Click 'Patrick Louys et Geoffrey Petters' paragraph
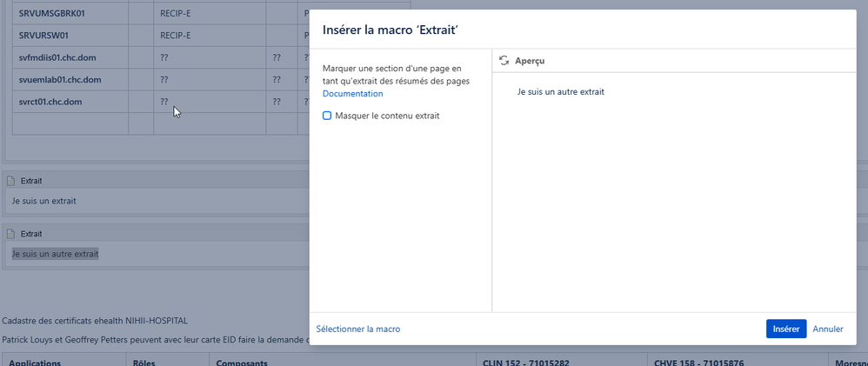Image resolution: width=868 pixels, height=366 pixels. coord(155,339)
